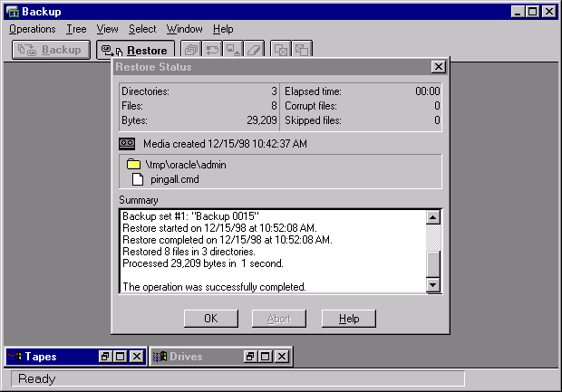
Task: Click the Restore toolbar button
Action: [x=135, y=50]
